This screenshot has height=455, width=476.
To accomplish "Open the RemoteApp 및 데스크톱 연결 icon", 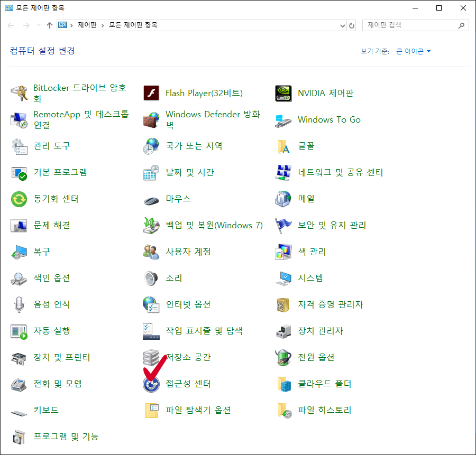I will click(x=19, y=120).
